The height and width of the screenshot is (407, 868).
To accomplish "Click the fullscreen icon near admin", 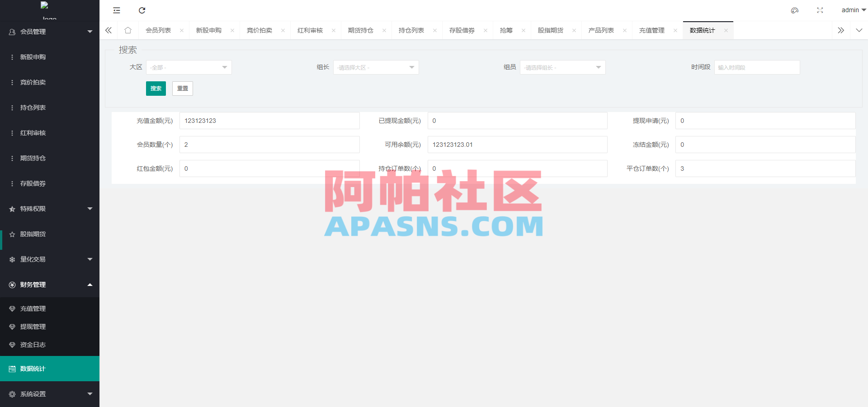I will click(820, 10).
